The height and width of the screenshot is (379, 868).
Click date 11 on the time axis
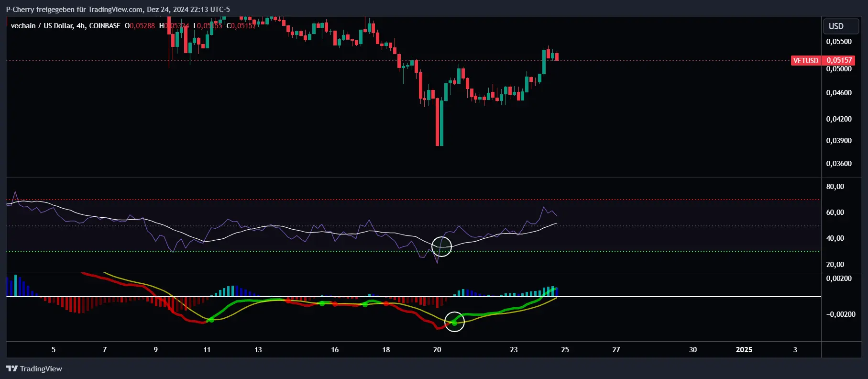pos(207,350)
